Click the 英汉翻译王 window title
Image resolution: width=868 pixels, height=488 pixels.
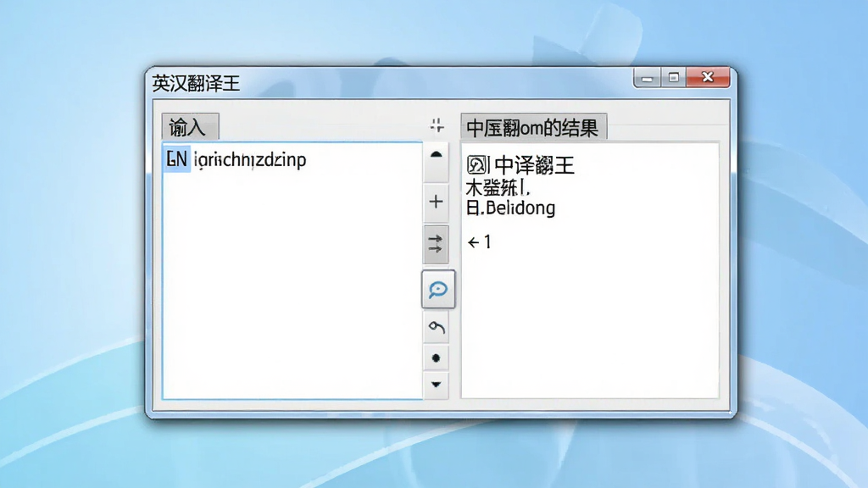196,84
